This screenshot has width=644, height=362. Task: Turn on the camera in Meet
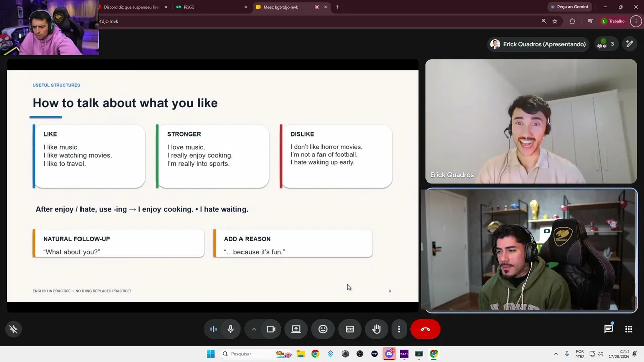point(271,329)
